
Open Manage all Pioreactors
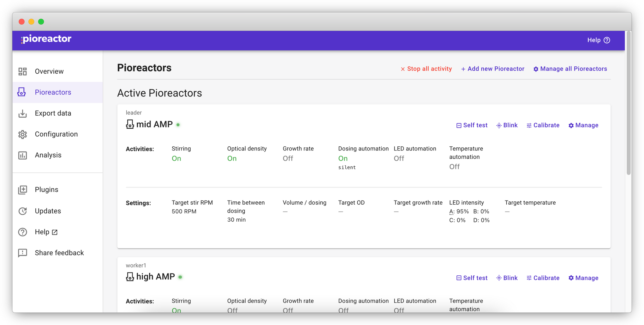(570, 69)
